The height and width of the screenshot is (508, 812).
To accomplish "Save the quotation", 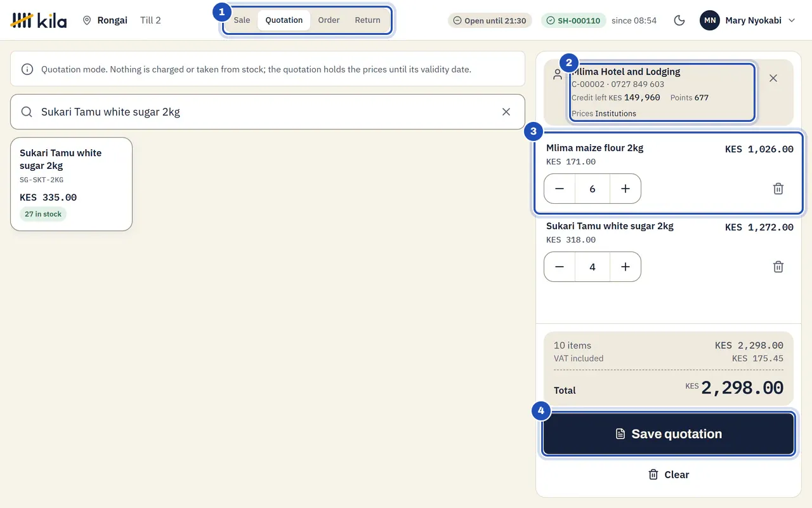I will click(x=669, y=434).
